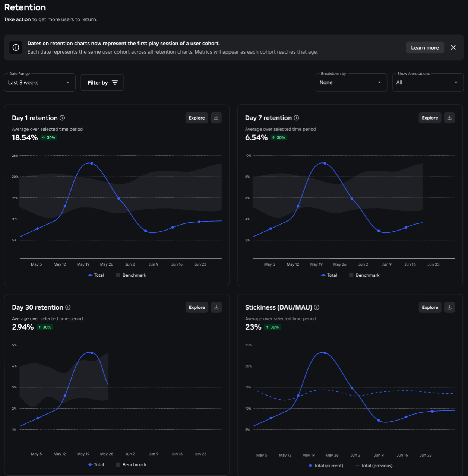
Task: Download the Day 30 retention chart
Action: click(x=216, y=307)
